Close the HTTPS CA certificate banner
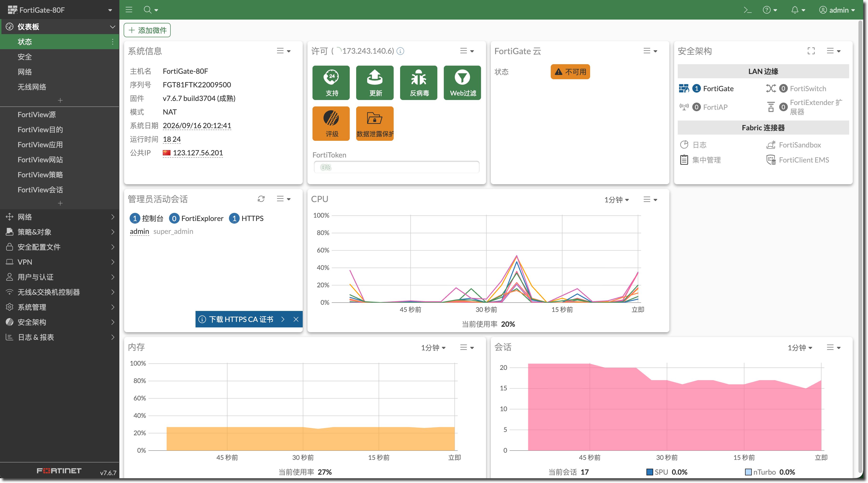 [296, 319]
